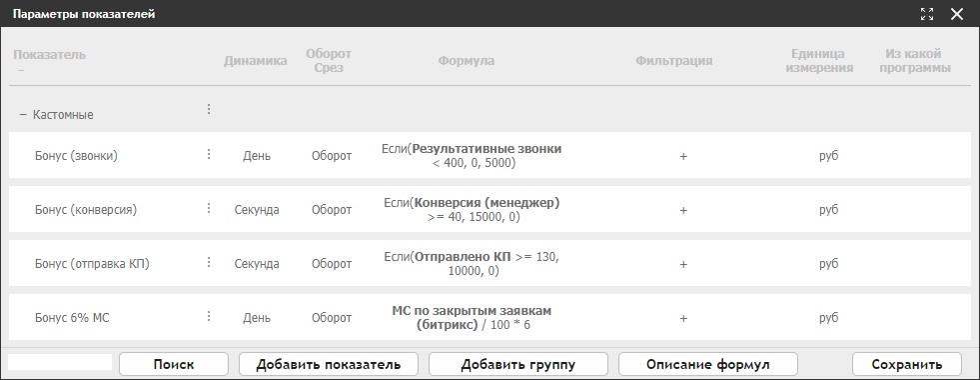Viewport: 980px width, 380px height.
Task: Sort by Показатель column header
Action: [49, 54]
